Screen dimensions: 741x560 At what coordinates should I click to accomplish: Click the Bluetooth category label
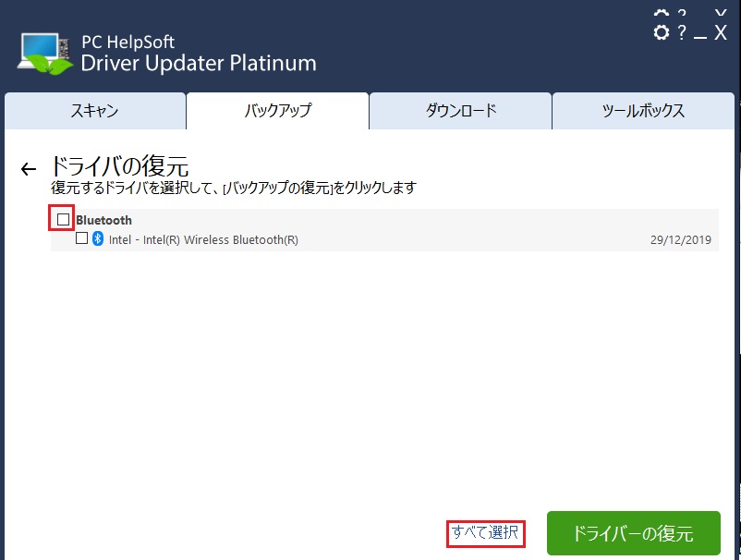[104, 220]
